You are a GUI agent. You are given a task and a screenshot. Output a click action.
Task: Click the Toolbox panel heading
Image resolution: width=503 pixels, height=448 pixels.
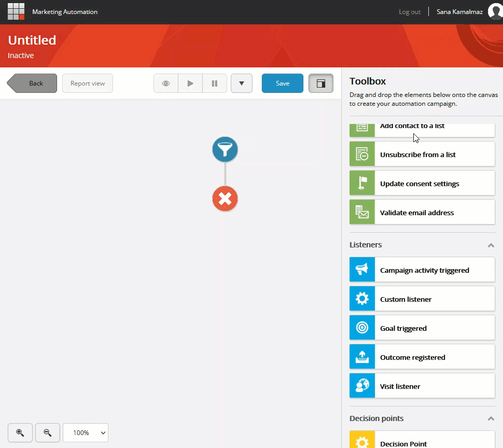pos(368,81)
